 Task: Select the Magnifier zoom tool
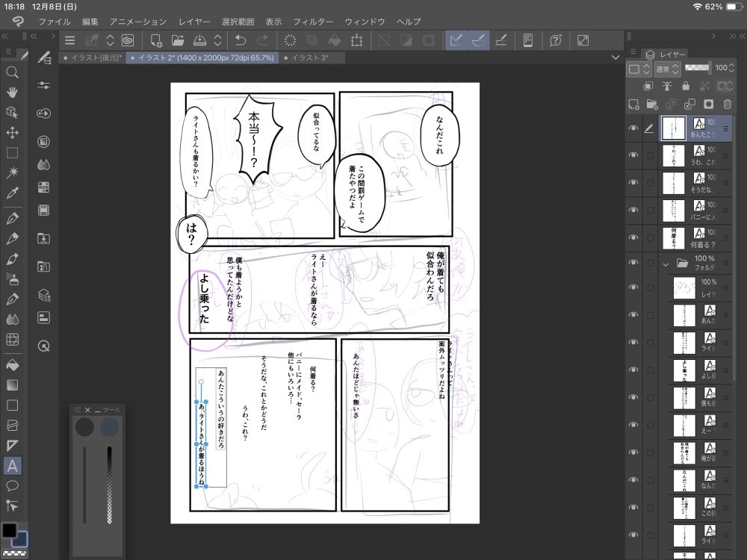tap(12, 72)
